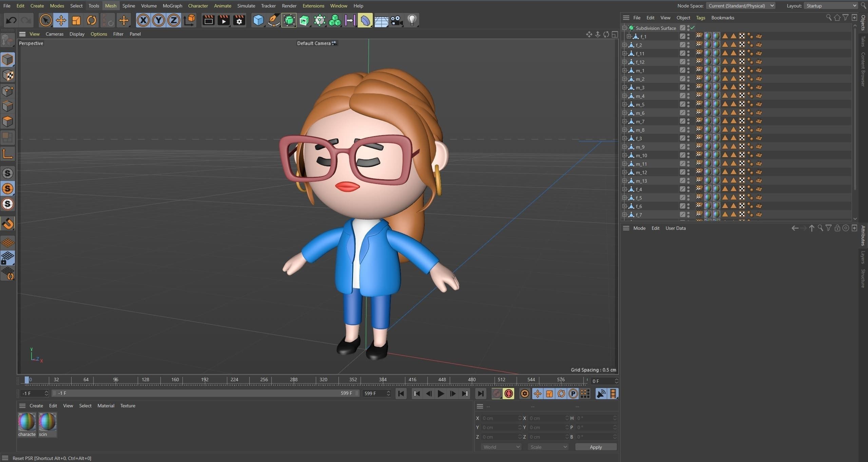Select the Move tool in top toolbar
This screenshot has width=868, height=462.
tap(61, 20)
